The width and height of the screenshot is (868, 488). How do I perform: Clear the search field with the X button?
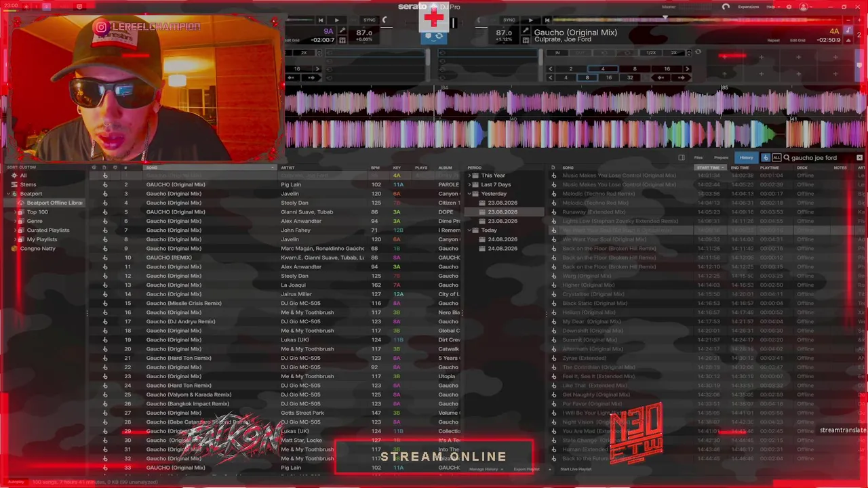pyautogui.click(x=859, y=158)
